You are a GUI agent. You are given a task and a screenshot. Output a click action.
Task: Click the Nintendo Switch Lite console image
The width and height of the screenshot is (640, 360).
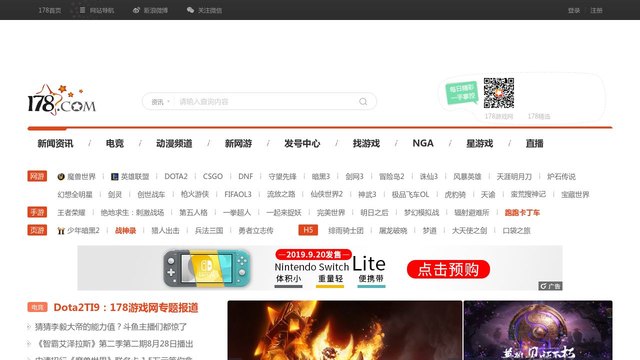[x=207, y=268]
